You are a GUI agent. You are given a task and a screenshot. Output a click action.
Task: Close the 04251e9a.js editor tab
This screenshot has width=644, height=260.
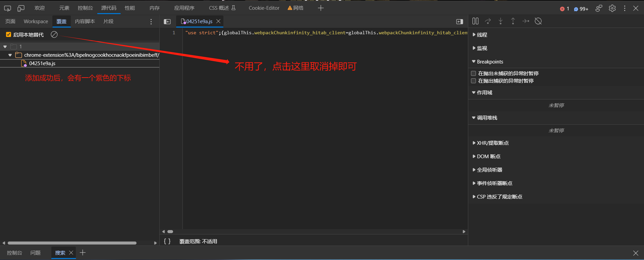pos(218,21)
